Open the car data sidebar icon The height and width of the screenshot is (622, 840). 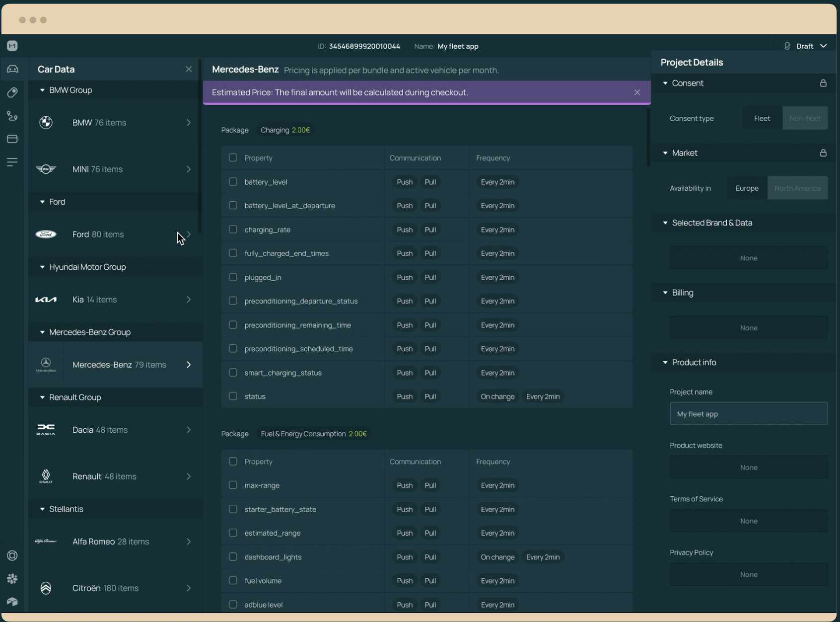(x=12, y=69)
